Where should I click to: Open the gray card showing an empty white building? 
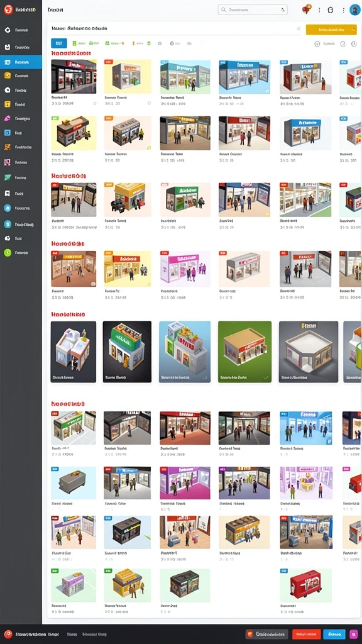[309, 352]
